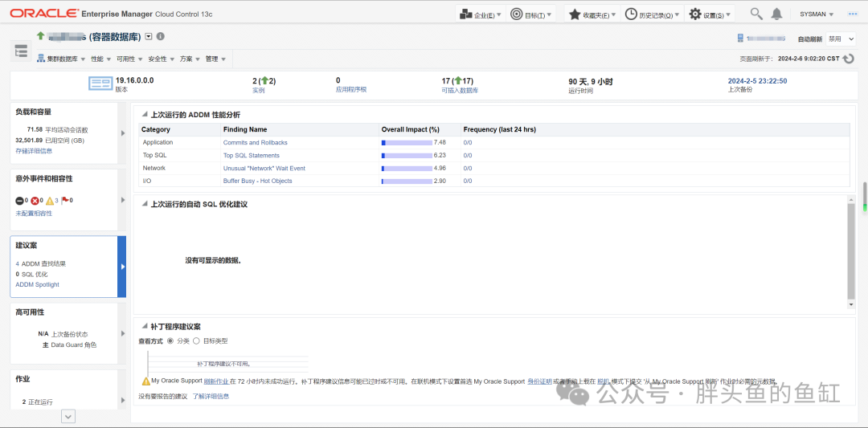Screen dimensions: 868x428
Task: Open the 管理 menu
Action: pyautogui.click(x=215, y=59)
